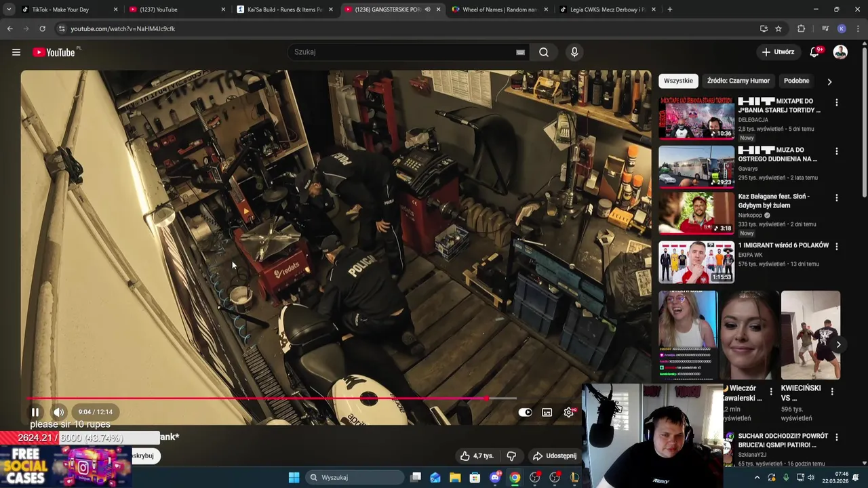Bookmark this page with star icon
Viewport: 868px width, 488px height.
pos(778,28)
